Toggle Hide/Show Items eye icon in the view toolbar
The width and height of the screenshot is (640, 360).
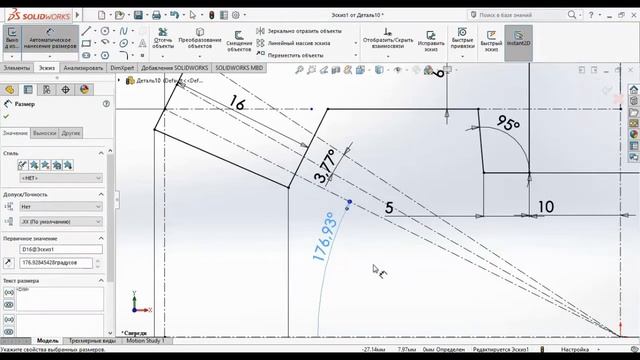397,70
